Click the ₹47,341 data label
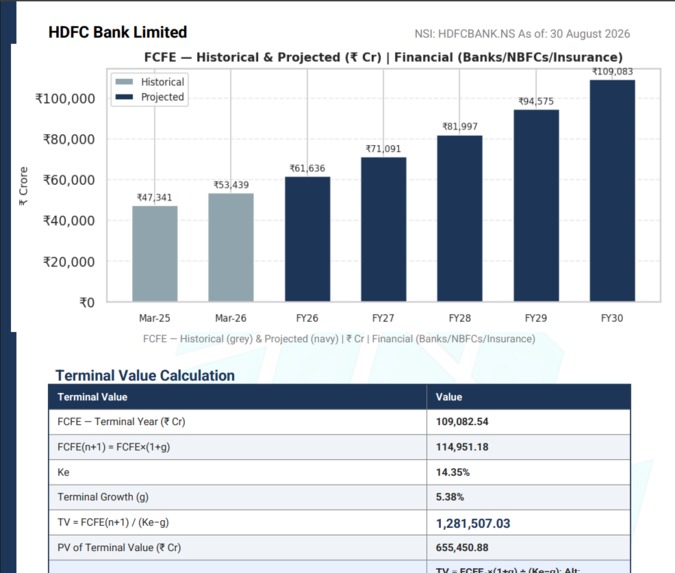The height and width of the screenshot is (573, 675). [155, 198]
